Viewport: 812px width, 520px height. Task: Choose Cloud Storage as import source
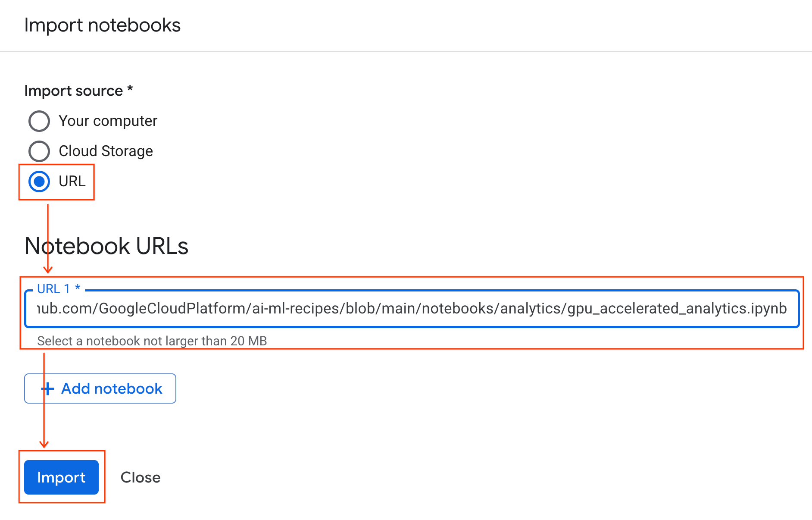tap(39, 151)
